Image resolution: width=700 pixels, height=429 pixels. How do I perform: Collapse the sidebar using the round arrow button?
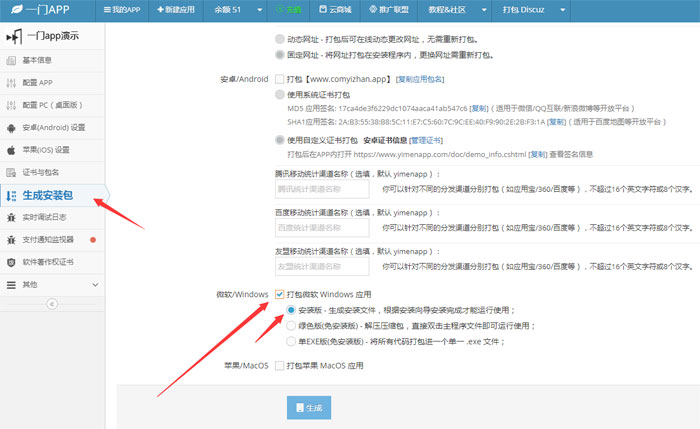52,304
